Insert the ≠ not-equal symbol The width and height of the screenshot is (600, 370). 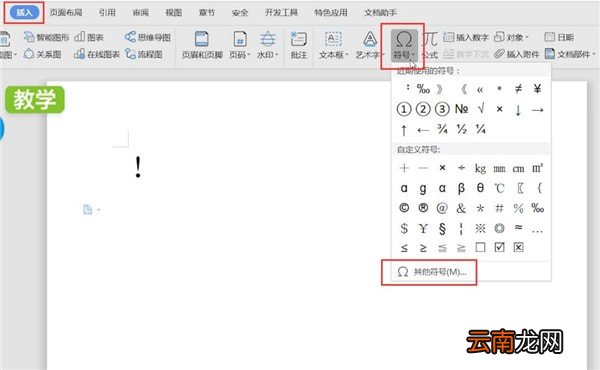click(518, 89)
